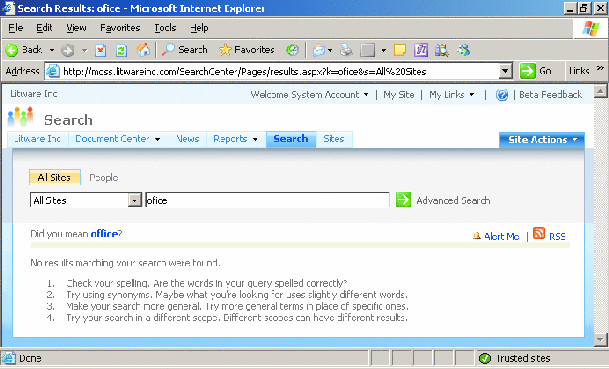The image size is (609, 369).
Task: Switch to the People search tab
Action: 104,178
